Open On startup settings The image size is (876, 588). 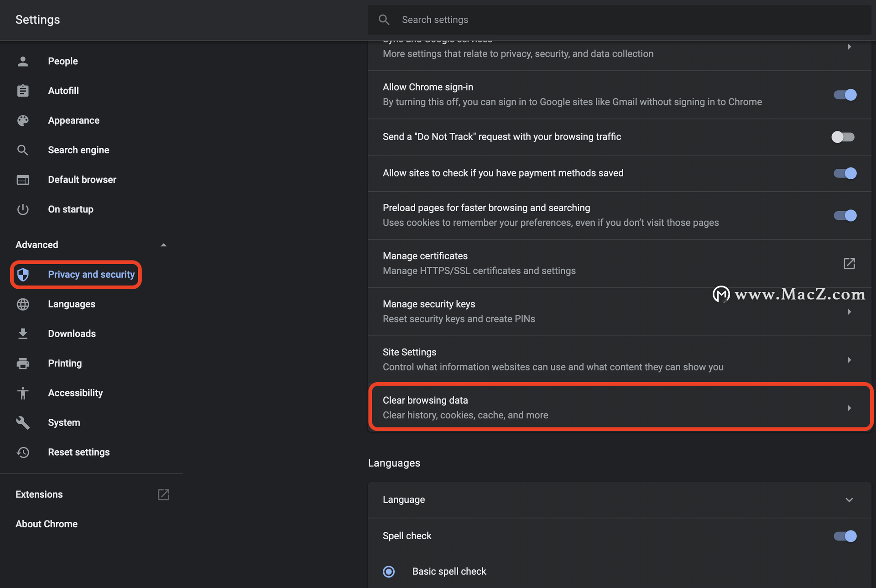coord(71,209)
